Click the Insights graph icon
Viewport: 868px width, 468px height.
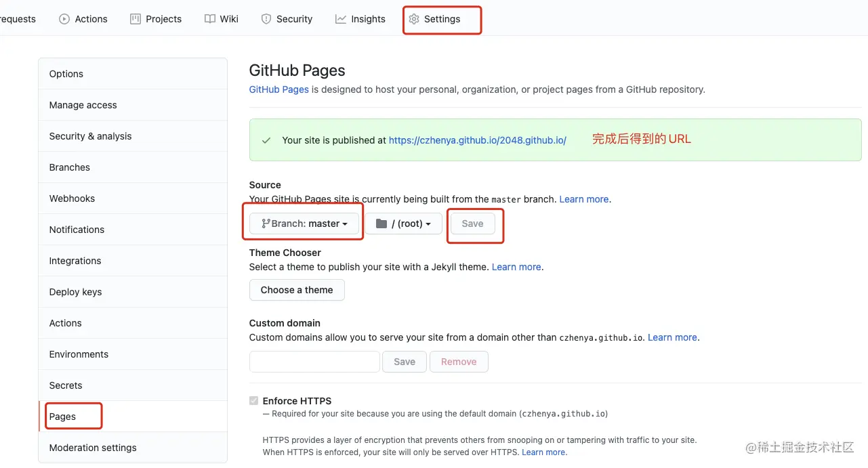point(341,19)
